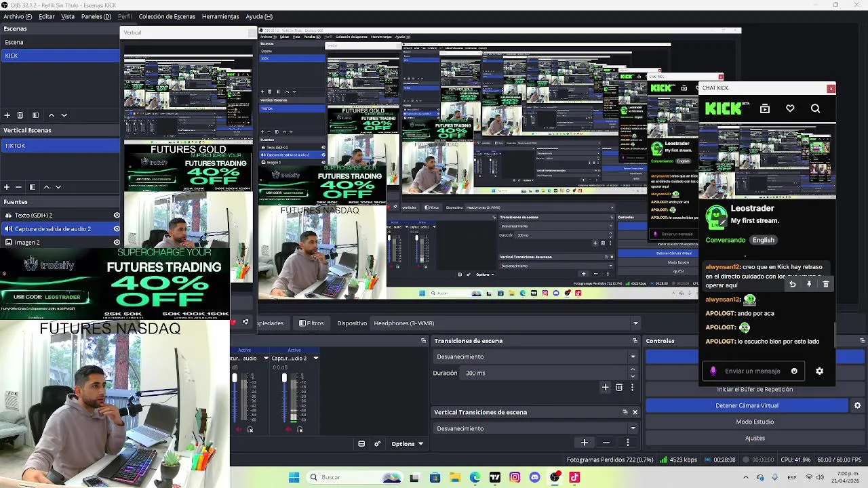This screenshot has width=868, height=488.
Task: Open Ajustes in Controles panel
Action: (x=755, y=438)
